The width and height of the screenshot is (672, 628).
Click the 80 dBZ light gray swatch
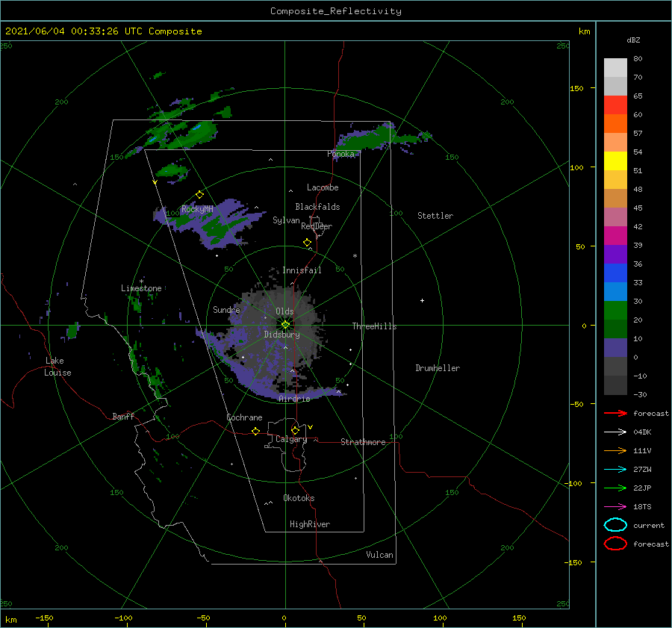(615, 67)
